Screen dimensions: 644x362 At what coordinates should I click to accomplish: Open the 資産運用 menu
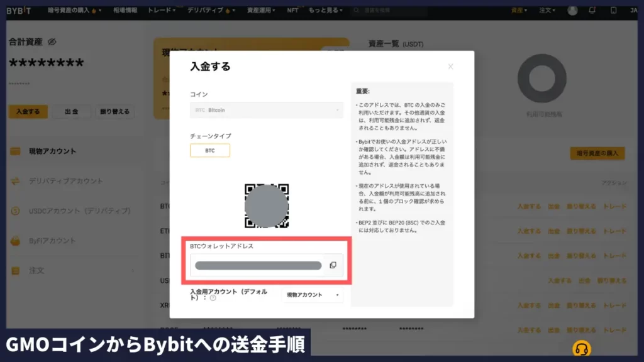click(x=261, y=10)
